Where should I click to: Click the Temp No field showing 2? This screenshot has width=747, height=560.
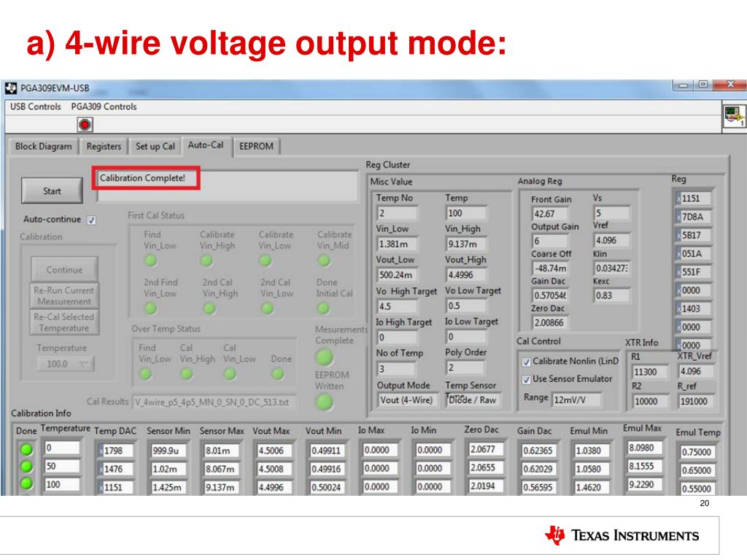click(397, 213)
